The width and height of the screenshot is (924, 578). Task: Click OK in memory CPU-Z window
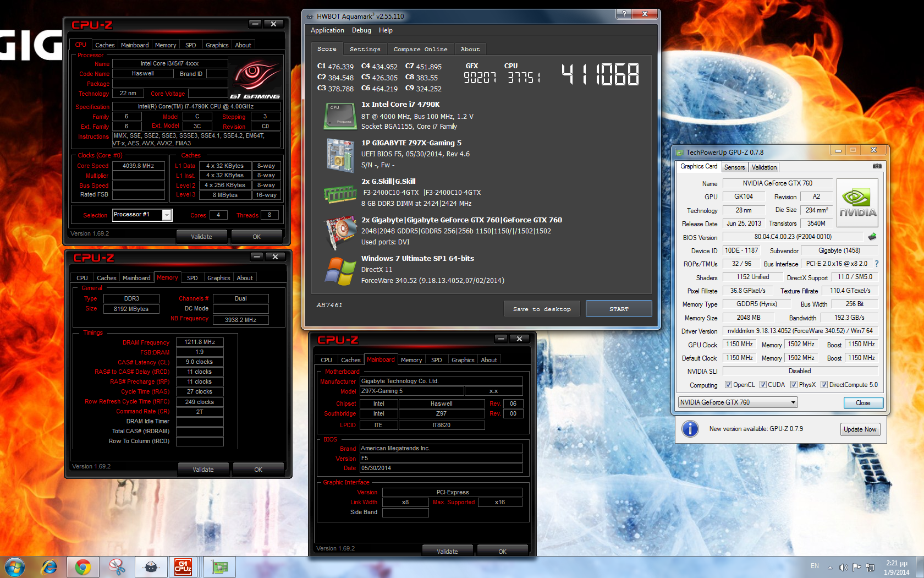(x=258, y=470)
